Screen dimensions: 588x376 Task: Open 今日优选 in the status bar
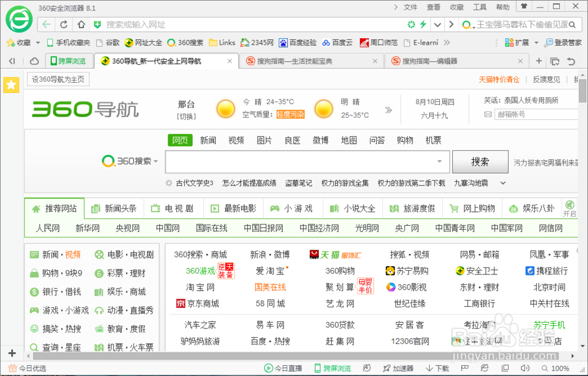(28, 368)
